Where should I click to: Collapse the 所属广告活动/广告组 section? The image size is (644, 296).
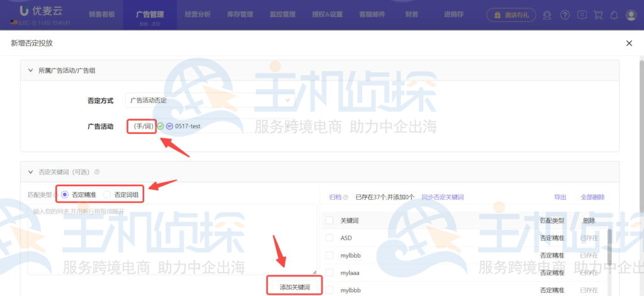coord(31,70)
